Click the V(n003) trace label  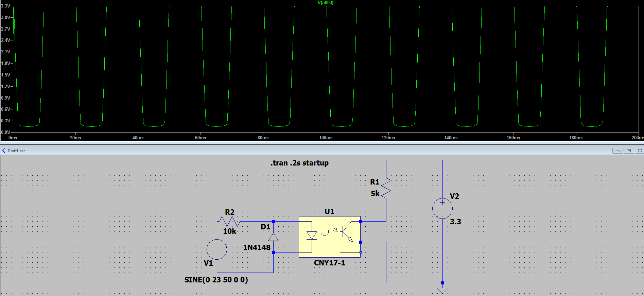(x=325, y=3)
